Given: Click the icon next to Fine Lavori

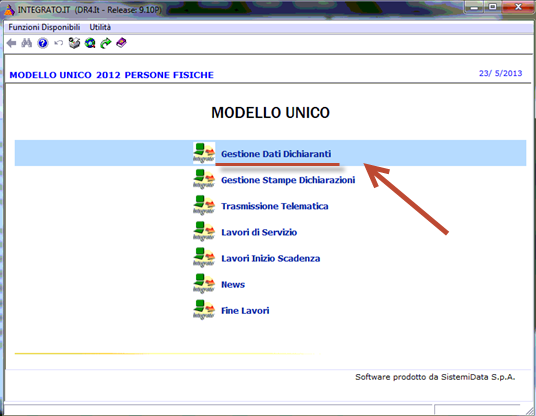Looking at the screenshot, I should pyautogui.click(x=204, y=310).
